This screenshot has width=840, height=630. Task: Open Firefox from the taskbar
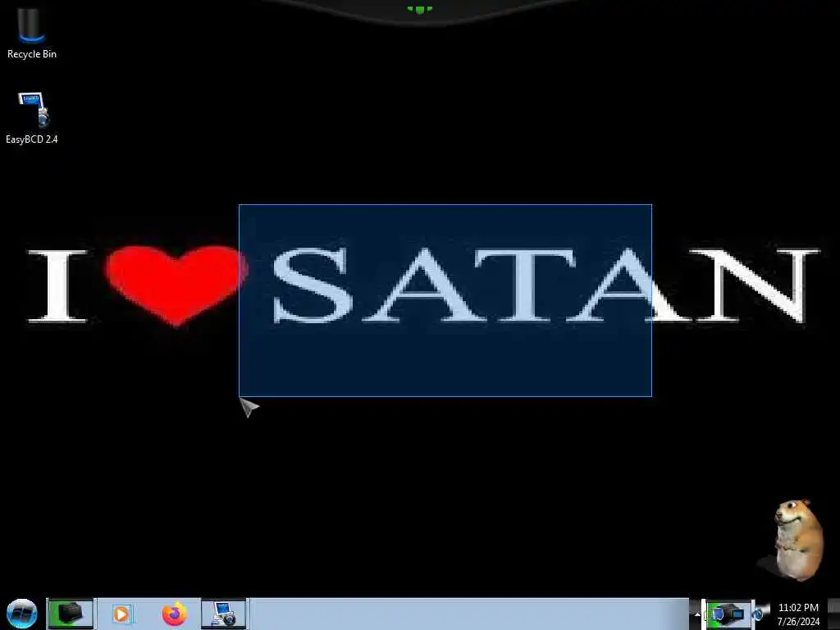click(174, 614)
